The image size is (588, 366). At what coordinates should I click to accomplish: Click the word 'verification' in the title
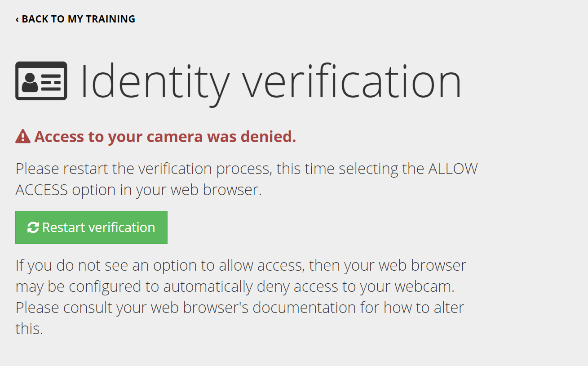[x=352, y=82]
